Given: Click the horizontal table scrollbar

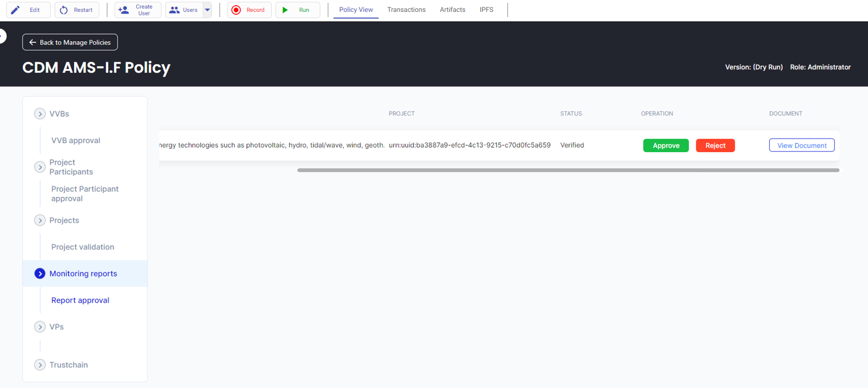Looking at the screenshot, I should pyautogui.click(x=568, y=170).
